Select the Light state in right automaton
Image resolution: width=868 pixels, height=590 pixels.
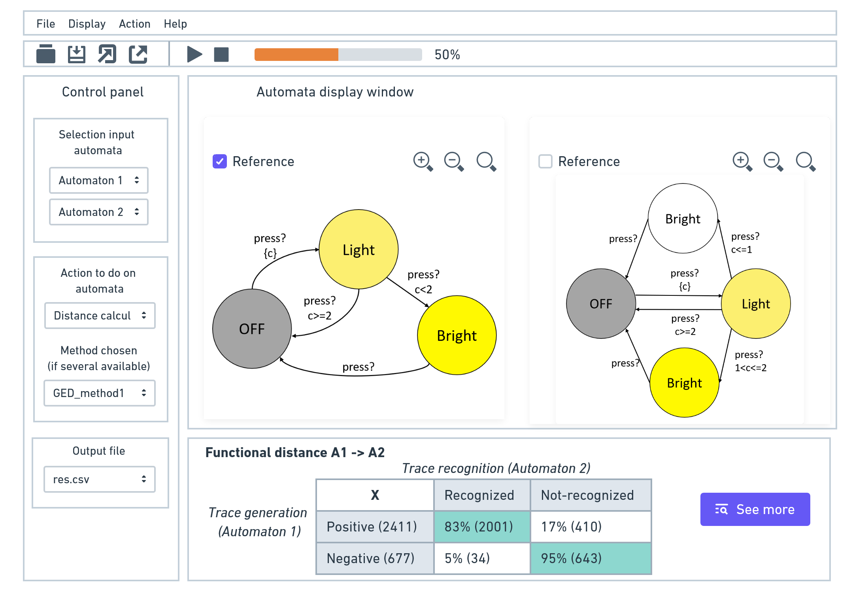click(756, 304)
